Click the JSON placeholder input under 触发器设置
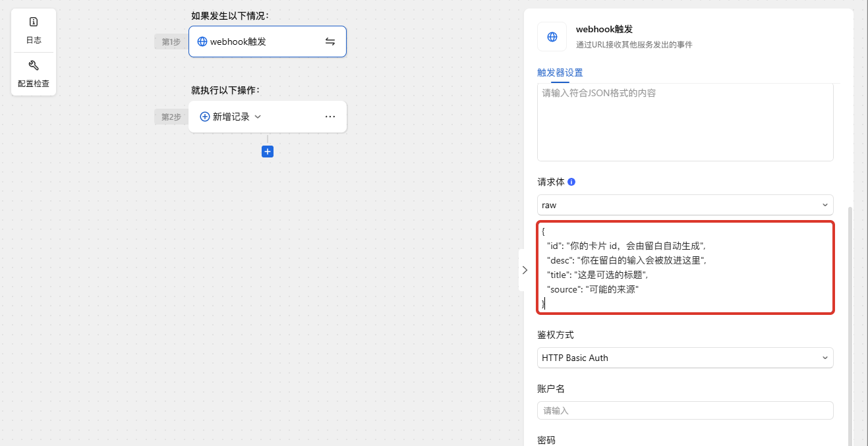This screenshot has height=446, width=868. click(x=684, y=123)
